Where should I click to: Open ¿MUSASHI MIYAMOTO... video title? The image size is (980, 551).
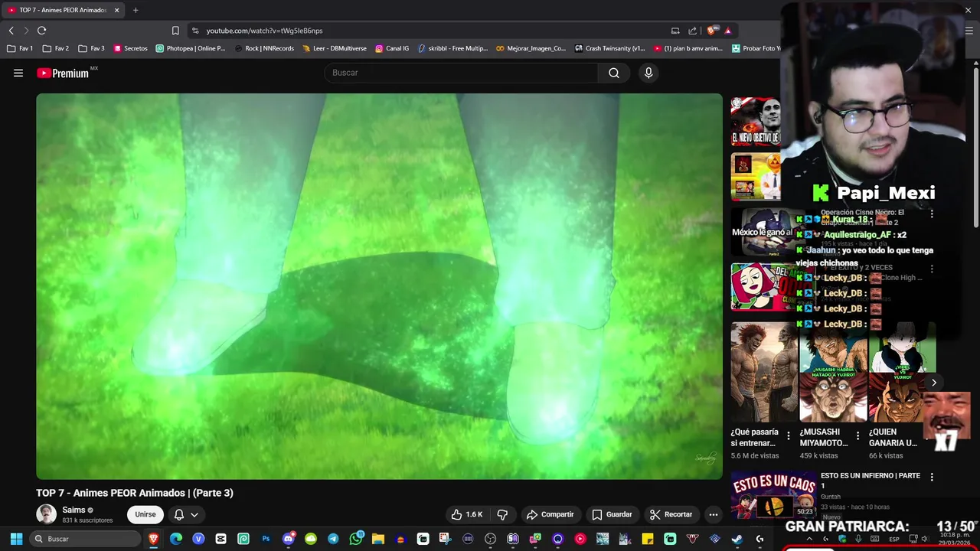(x=824, y=437)
